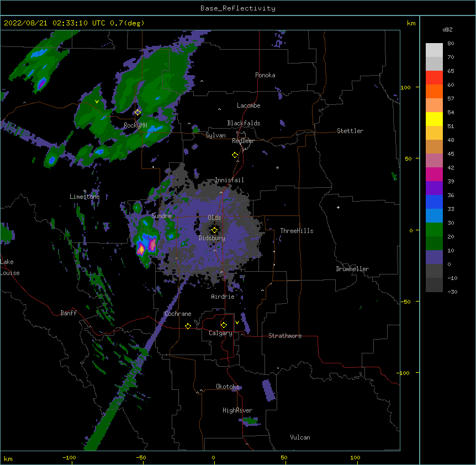Click the yellow station marker at RockyMH
Viewport: 476px width, 465px height.
[x=137, y=112]
